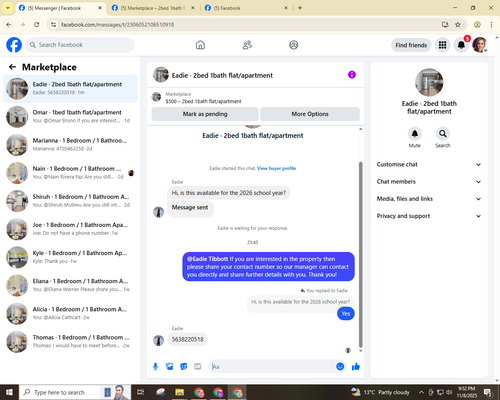
Task: Open the Friends icon in top navigation
Action: (247, 45)
